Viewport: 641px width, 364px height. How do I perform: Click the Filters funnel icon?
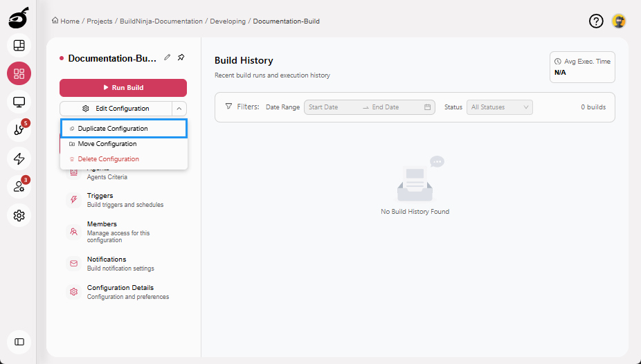[229, 106]
